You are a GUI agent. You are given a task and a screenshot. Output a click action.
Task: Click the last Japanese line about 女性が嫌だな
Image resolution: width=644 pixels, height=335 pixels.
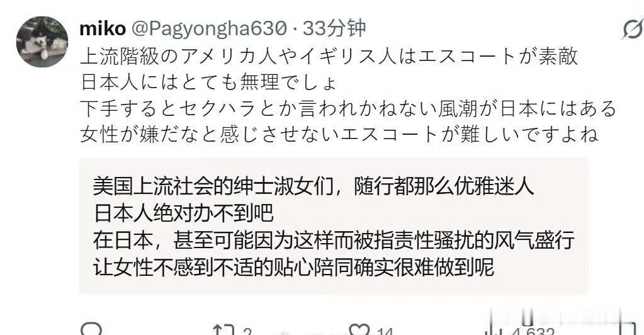[x=339, y=134]
